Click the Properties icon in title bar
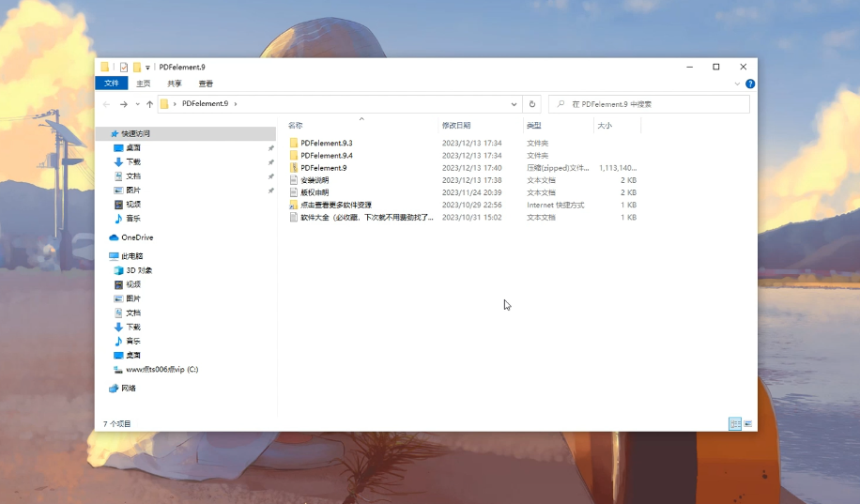Viewport: 860px width, 504px height. (x=123, y=67)
